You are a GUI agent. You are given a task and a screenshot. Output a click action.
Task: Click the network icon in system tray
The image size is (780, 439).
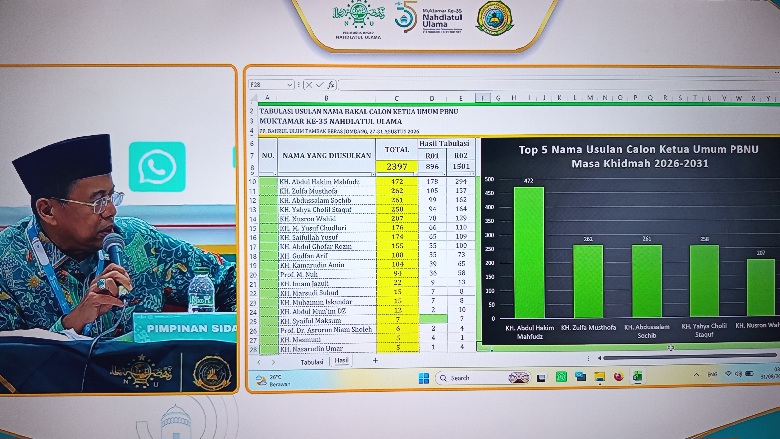729,374
